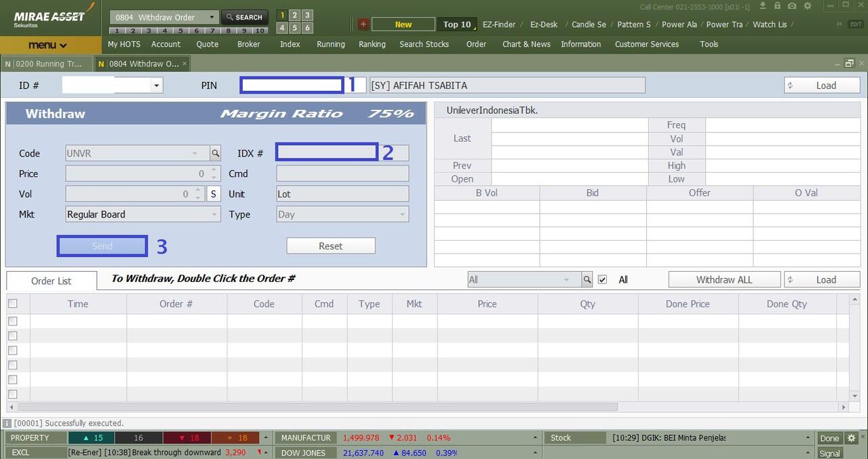Click the SEARCH button
This screenshot has width=868, height=459.
[245, 17]
